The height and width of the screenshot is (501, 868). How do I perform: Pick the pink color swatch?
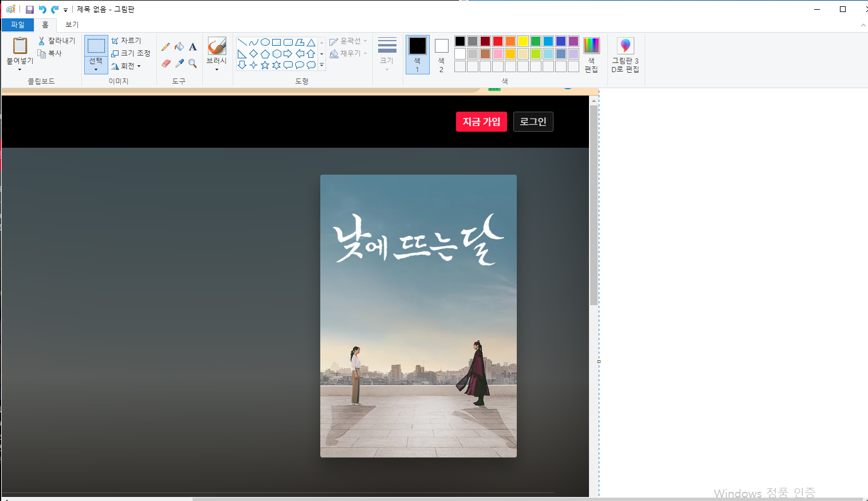[x=498, y=54]
